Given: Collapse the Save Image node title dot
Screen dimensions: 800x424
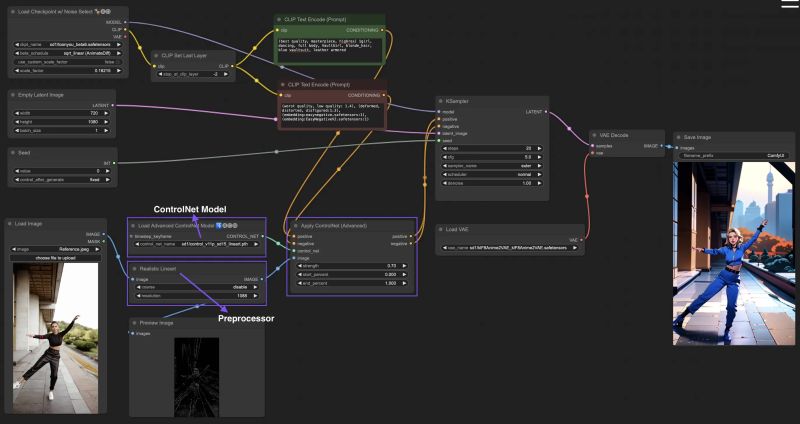Looking at the screenshot, I should (x=679, y=137).
